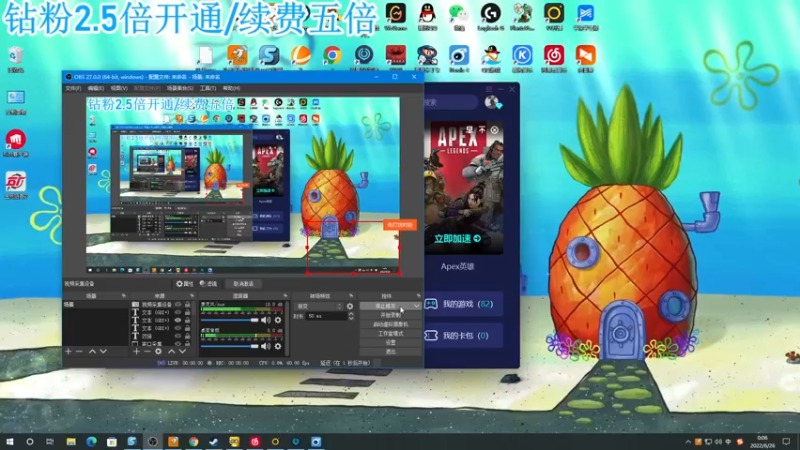This screenshot has width=800, height=450.
Task: Move selected source down in sources list
Action: point(182,352)
